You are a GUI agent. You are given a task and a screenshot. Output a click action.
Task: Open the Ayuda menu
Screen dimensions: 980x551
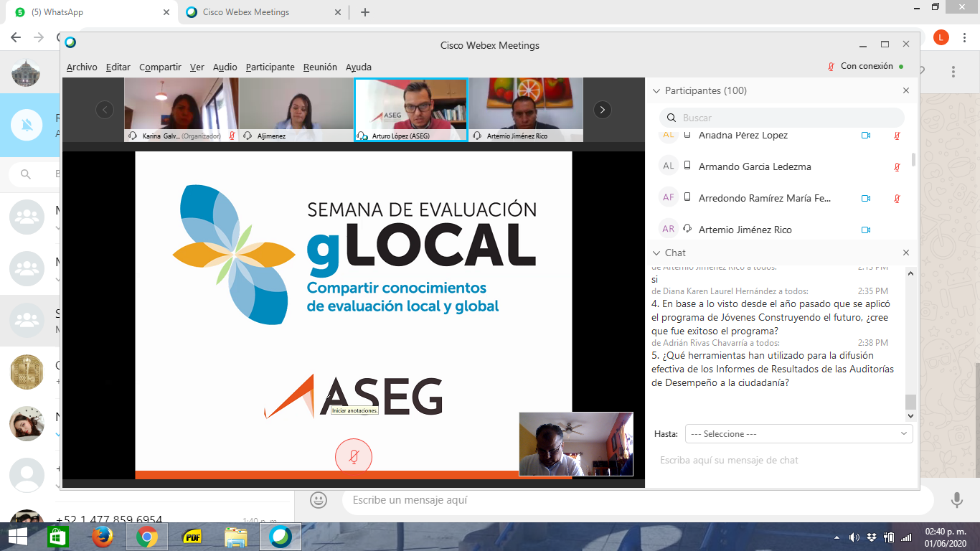(359, 67)
